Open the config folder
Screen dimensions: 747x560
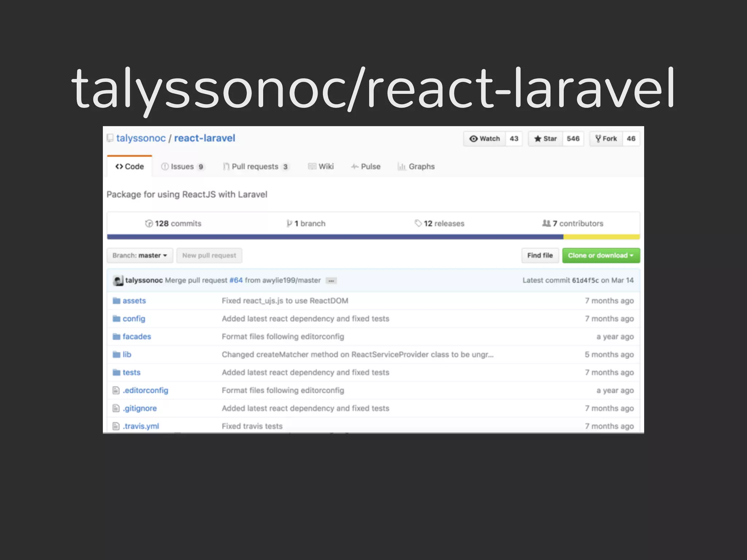pyautogui.click(x=134, y=319)
